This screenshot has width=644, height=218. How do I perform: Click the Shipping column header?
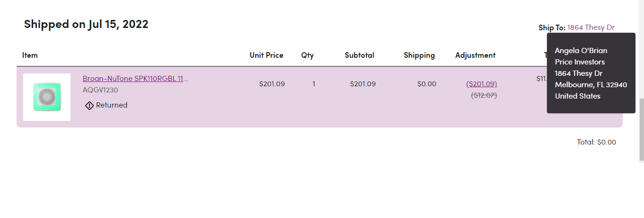(x=419, y=55)
